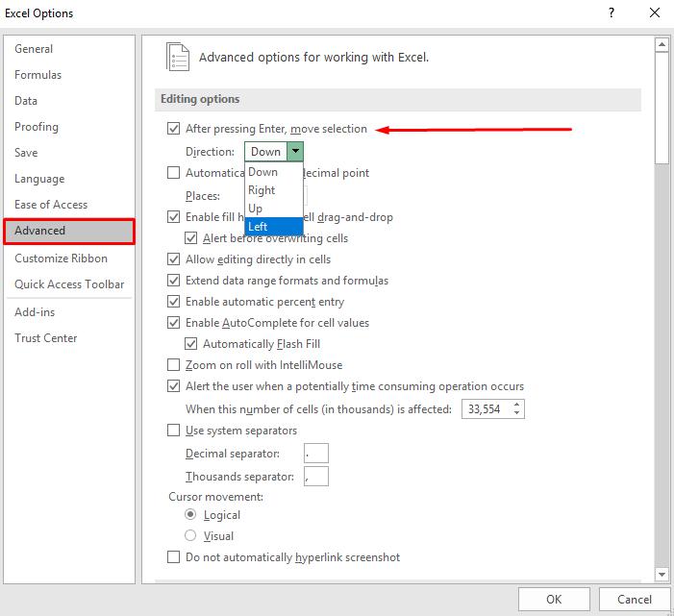Toggle Enable fill handle checkbox

pos(174,217)
